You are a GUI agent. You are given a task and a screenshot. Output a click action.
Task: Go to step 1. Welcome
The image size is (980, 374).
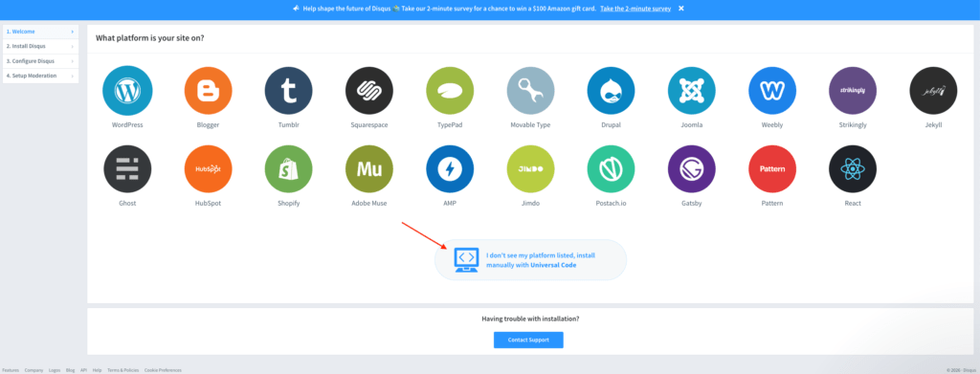(x=40, y=32)
